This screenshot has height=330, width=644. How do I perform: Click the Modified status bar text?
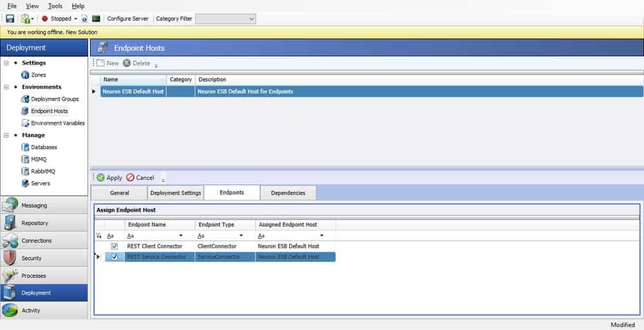coord(623,325)
